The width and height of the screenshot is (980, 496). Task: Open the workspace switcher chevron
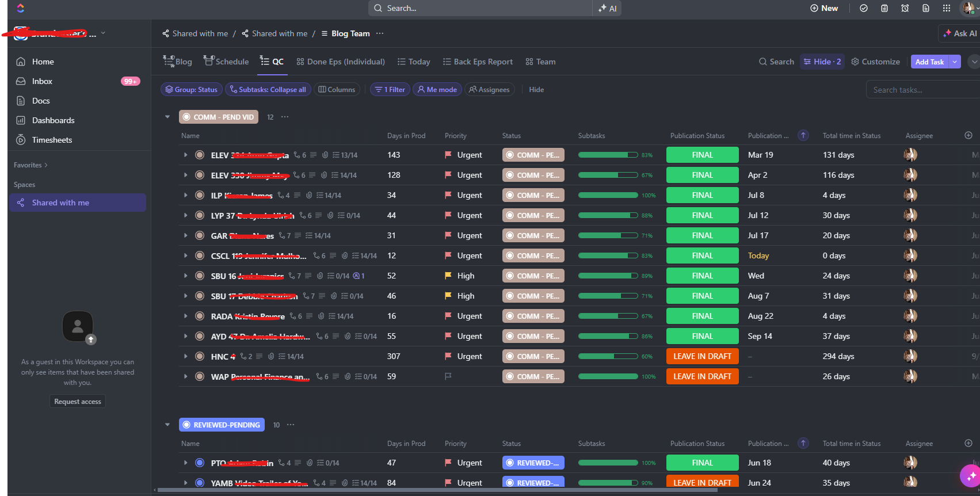coord(103,33)
